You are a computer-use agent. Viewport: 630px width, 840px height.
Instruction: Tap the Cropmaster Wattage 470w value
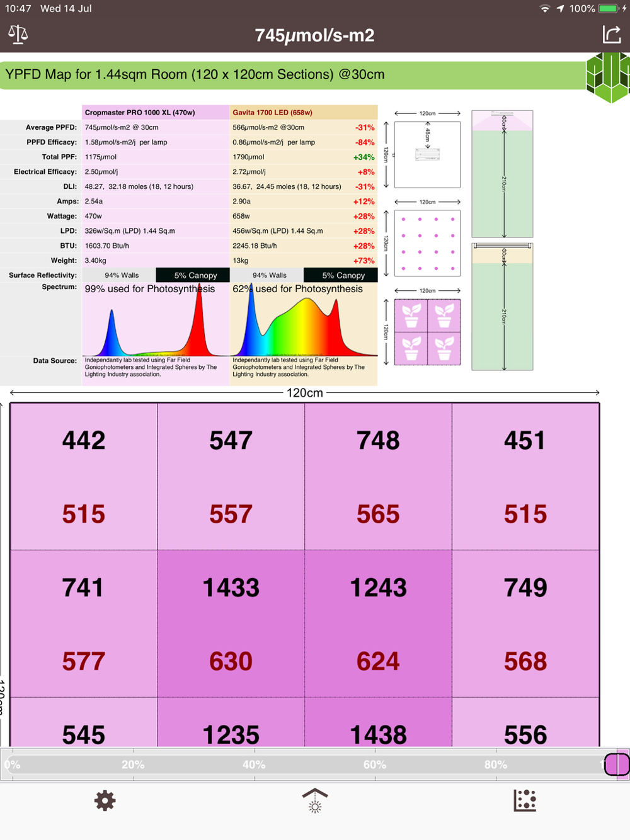[93, 216]
